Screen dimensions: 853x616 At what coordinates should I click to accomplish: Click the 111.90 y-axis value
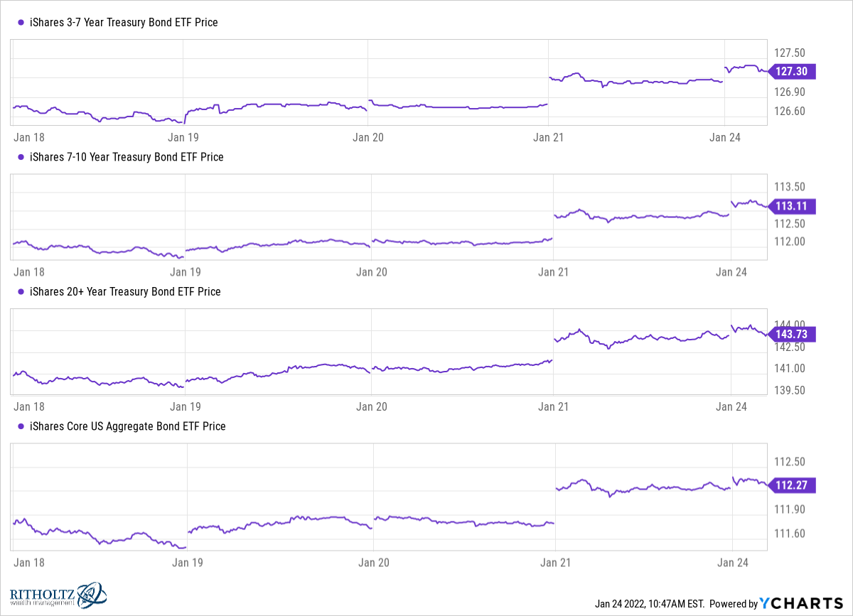(789, 509)
